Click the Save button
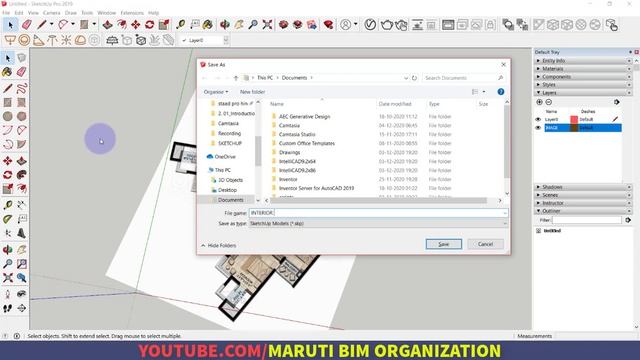Screen dimensions: 640x360 point(444,244)
